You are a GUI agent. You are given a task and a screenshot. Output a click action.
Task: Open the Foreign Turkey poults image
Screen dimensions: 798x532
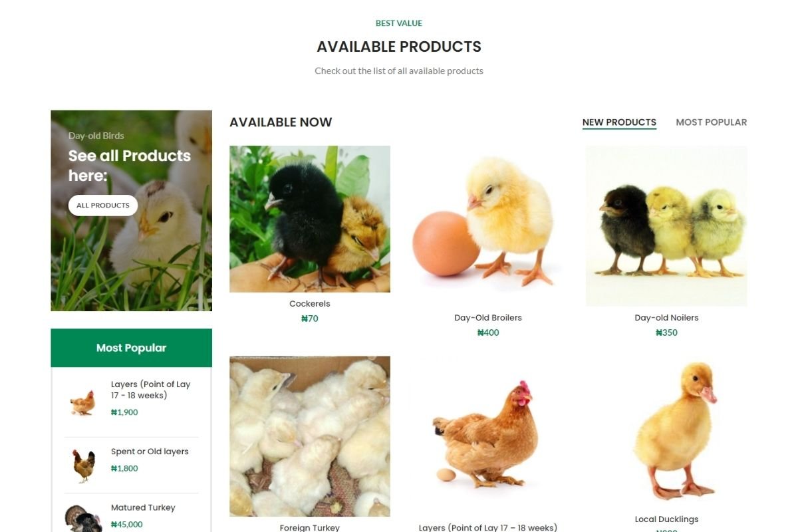[310, 436]
